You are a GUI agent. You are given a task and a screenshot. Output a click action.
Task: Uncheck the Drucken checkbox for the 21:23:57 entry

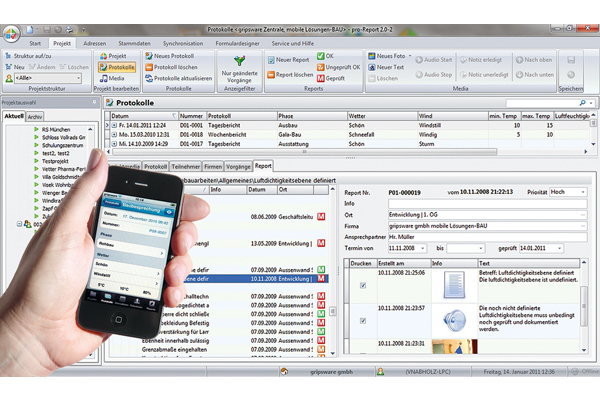click(x=362, y=321)
